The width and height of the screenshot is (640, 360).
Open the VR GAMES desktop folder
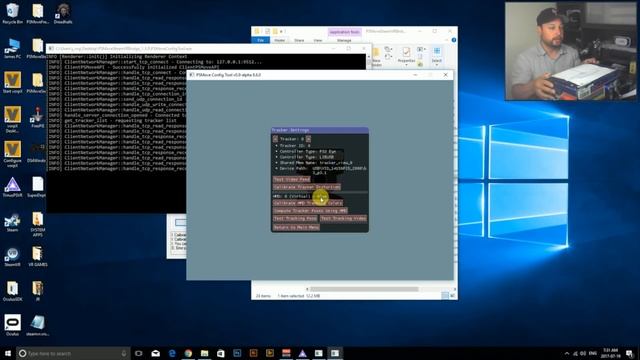click(38, 256)
